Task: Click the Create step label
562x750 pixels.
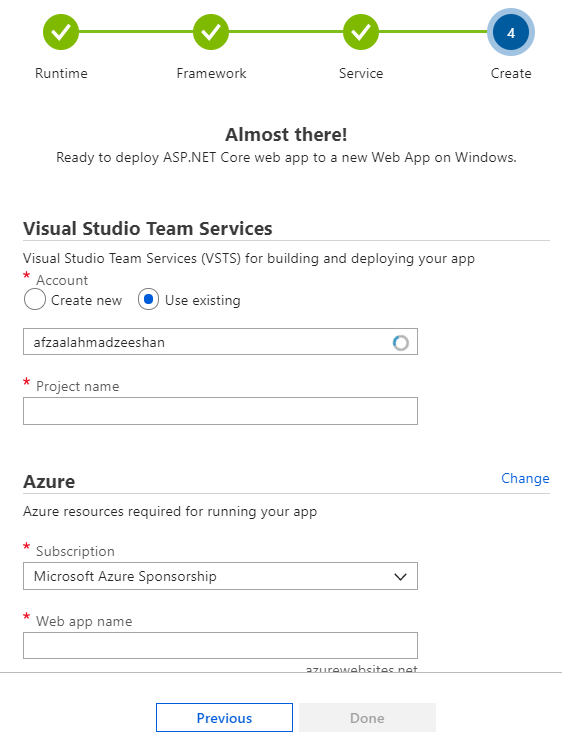Action: click(511, 73)
